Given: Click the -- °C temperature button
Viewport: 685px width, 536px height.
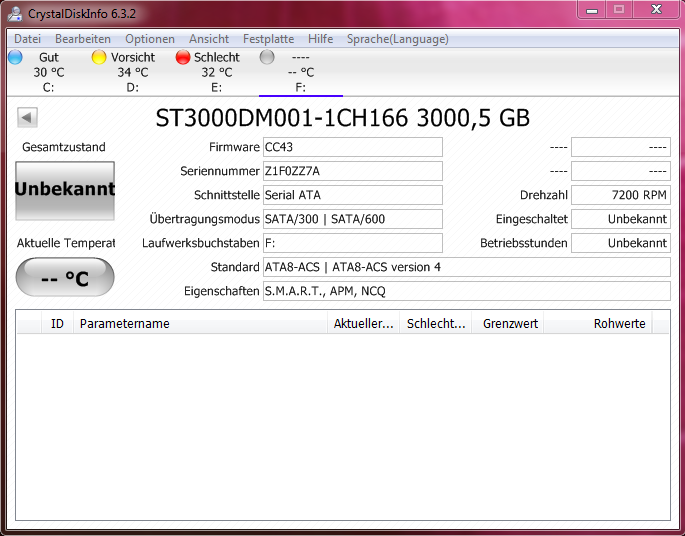Looking at the screenshot, I should (65, 277).
